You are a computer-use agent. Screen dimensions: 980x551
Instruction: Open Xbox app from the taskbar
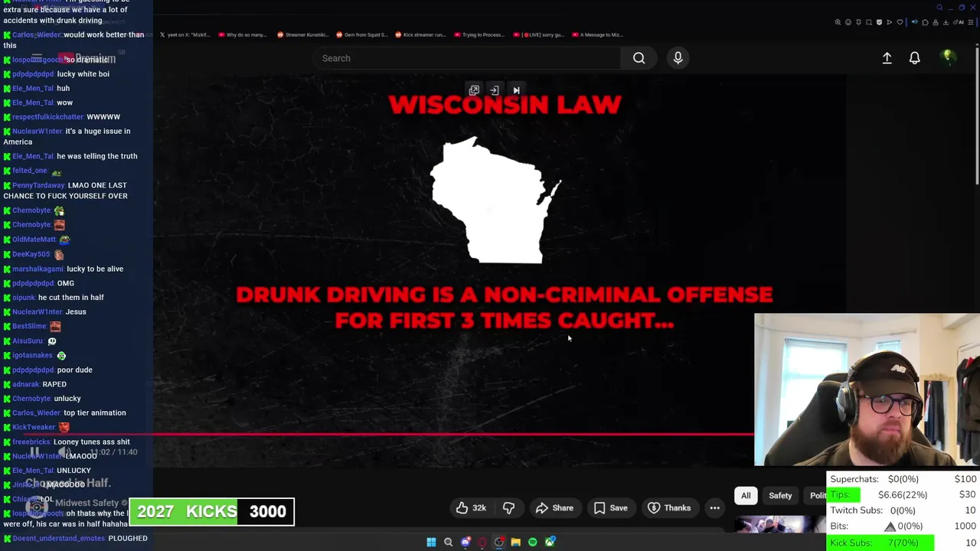[x=550, y=542]
